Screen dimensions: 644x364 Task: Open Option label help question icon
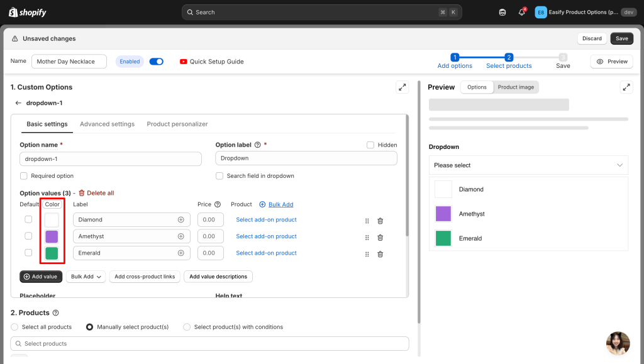(258, 145)
